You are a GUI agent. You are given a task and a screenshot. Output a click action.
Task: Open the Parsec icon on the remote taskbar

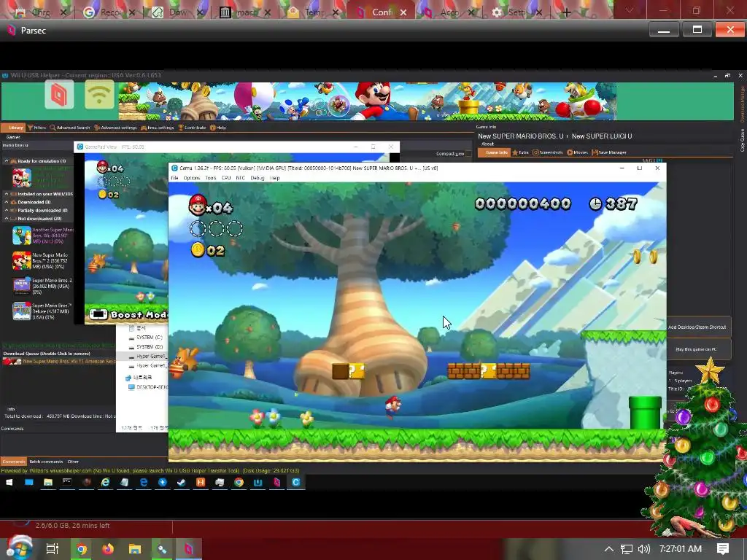click(276, 483)
